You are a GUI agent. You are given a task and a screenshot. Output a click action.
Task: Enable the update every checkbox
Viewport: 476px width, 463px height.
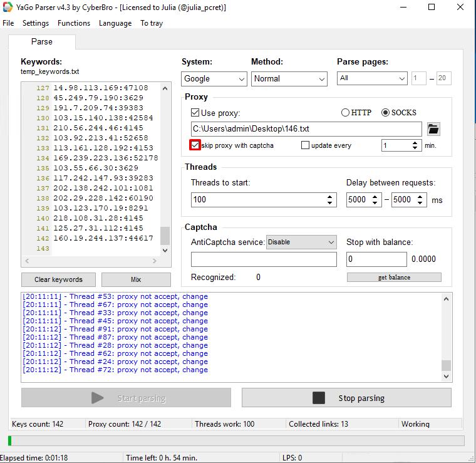click(x=305, y=145)
